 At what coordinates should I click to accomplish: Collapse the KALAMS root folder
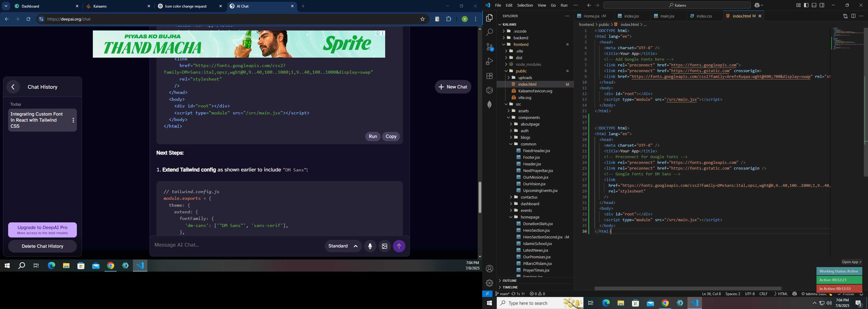click(509, 25)
